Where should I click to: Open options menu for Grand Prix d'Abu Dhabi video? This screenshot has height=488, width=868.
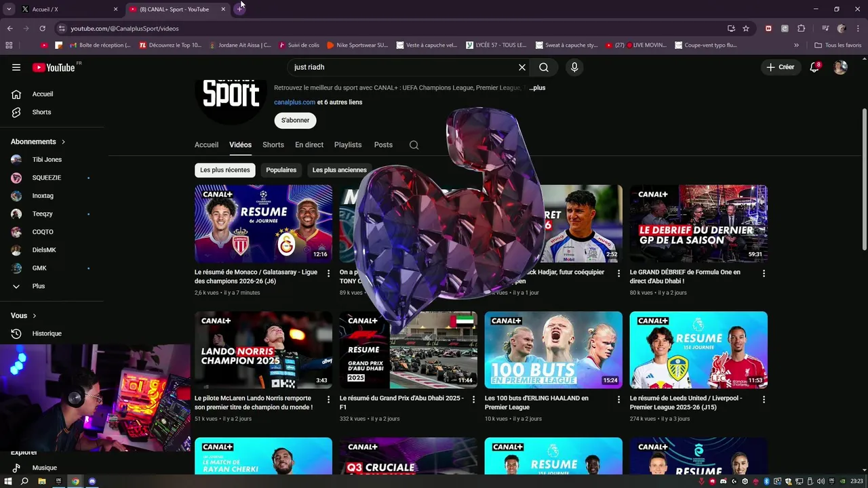[x=473, y=399]
